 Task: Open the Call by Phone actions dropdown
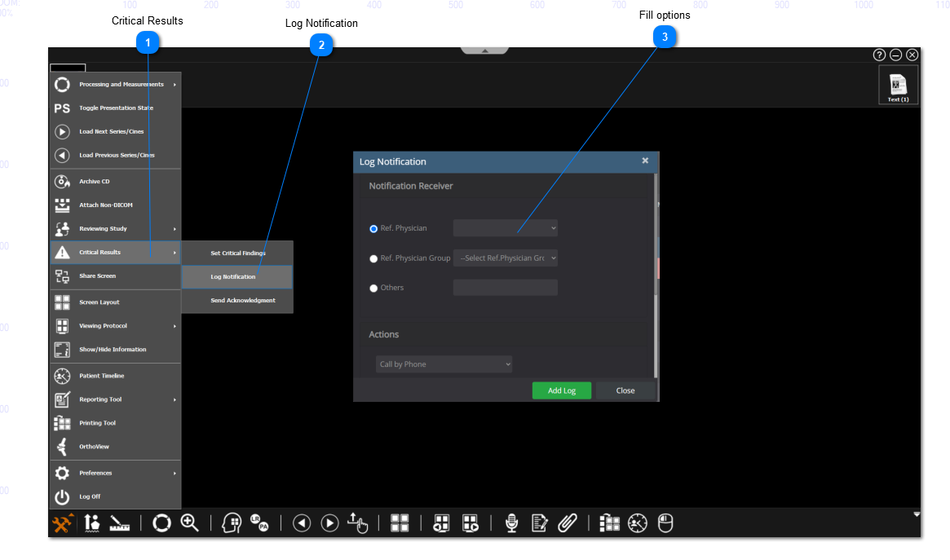click(444, 364)
